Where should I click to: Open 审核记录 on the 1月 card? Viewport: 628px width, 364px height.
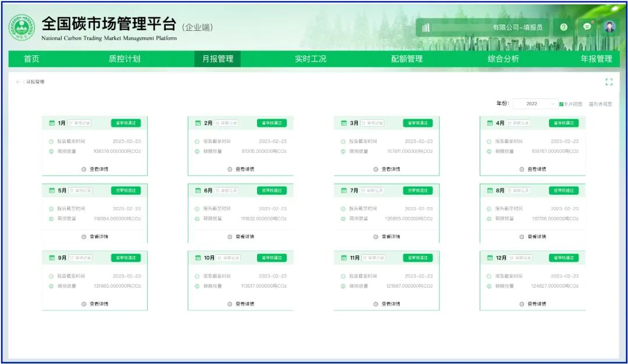click(x=79, y=123)
